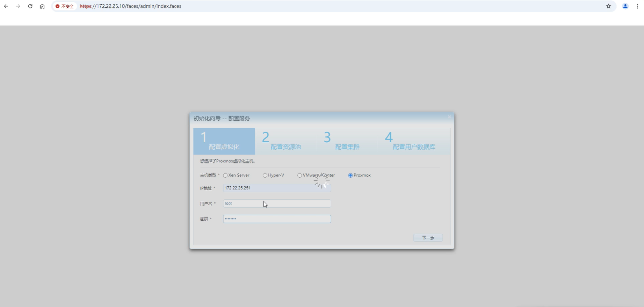644x307 pixels.
Task: Switch to step 1 配置虚拟化
Action: point(224,141)
